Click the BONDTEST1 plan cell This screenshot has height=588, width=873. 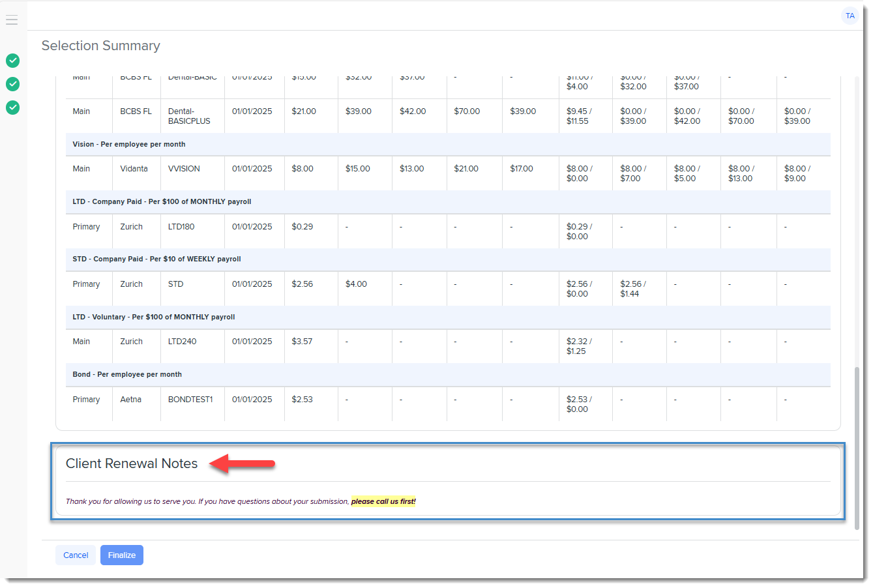(x=190, y=400)
